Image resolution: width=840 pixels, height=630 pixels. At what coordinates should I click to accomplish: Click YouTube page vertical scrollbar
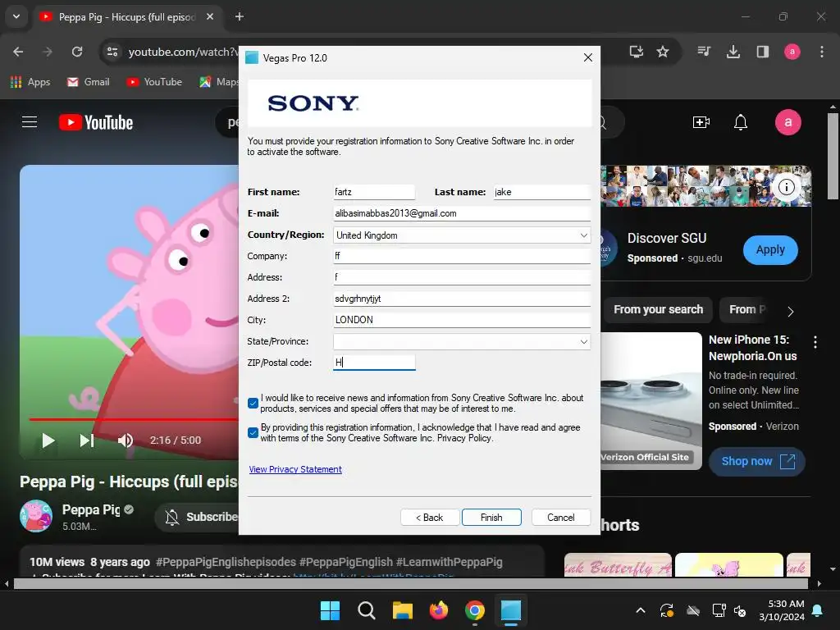[x=833, y=156]
